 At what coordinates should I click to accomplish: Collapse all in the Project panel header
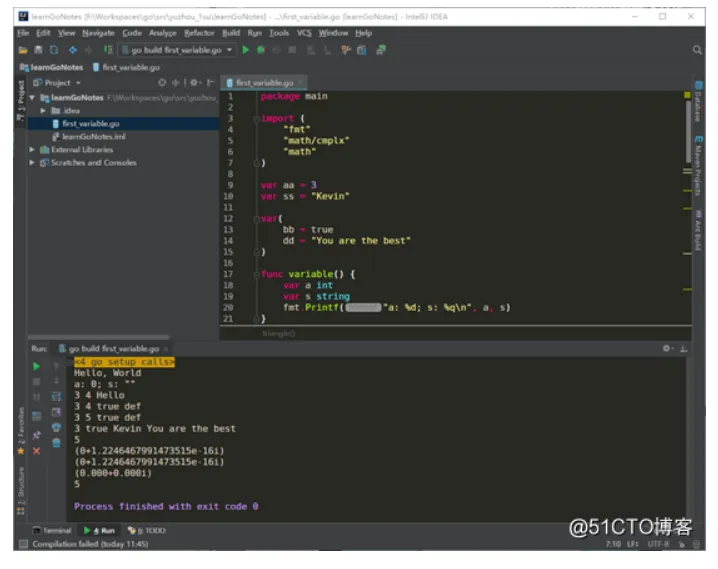(x=175, y=83)
